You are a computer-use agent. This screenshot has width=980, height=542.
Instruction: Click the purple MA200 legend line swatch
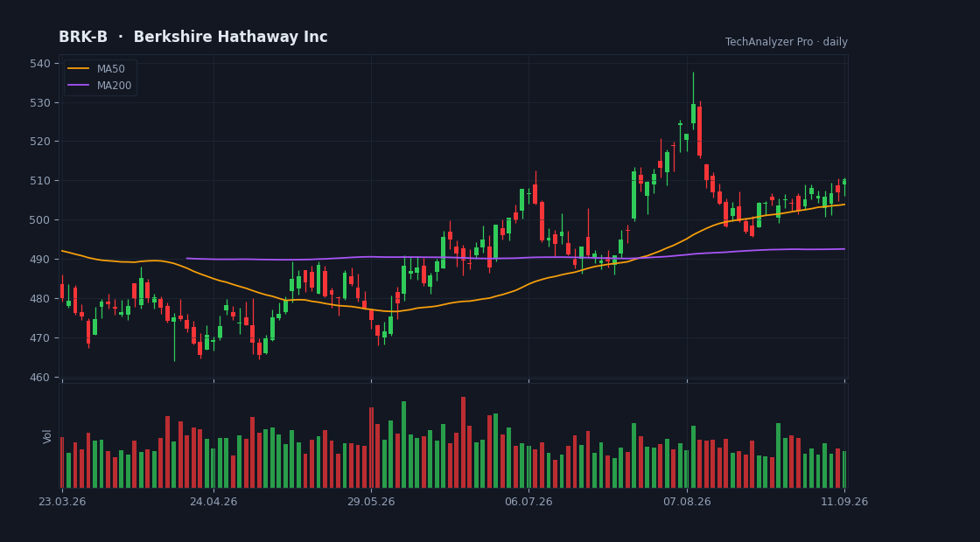tap(78, 86)
